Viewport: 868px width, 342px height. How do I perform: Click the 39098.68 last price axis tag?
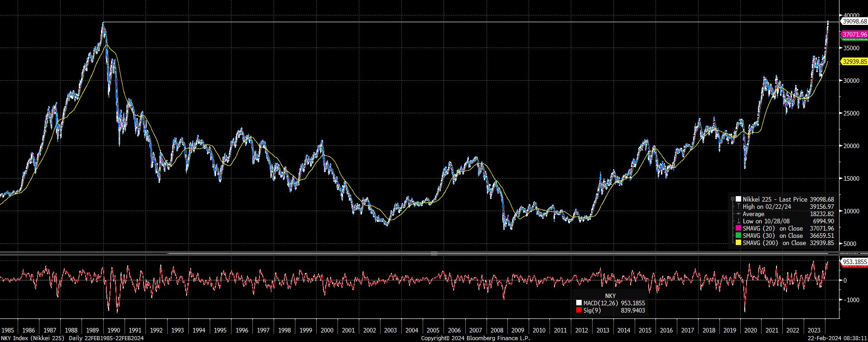click(x=853, y=21)
